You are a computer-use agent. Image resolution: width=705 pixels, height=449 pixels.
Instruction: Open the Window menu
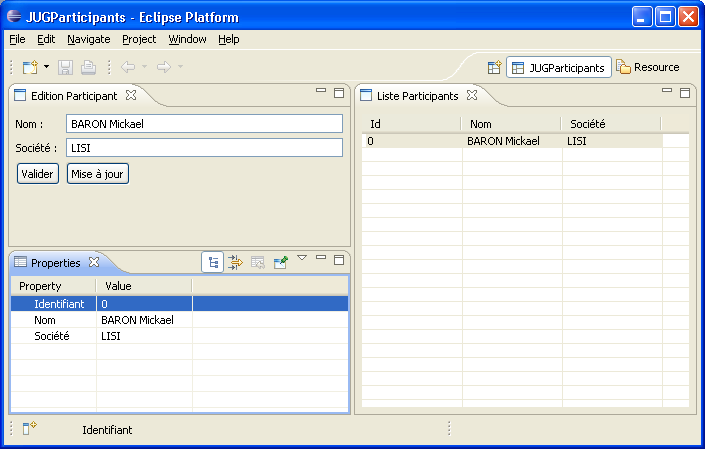(187, 39)
